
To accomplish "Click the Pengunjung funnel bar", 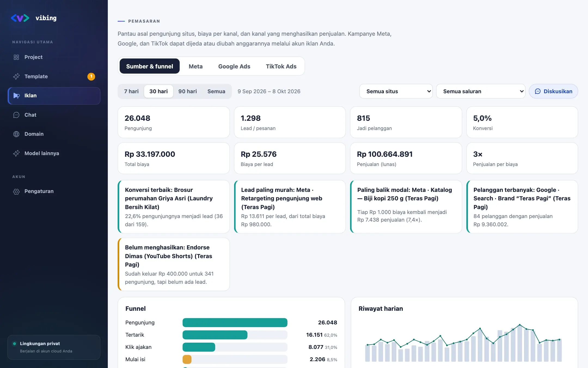I will click(x=235, y=322).
